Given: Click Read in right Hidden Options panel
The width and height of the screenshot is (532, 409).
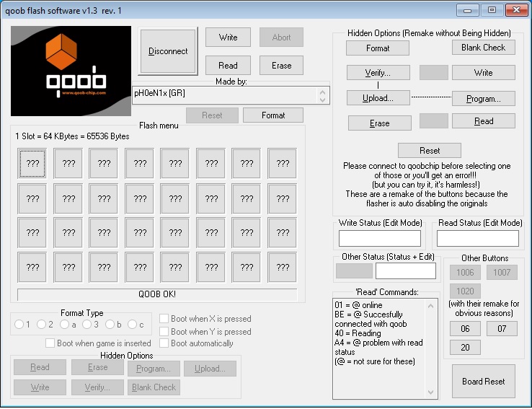Looking at the screenshot, I should 484,121.
